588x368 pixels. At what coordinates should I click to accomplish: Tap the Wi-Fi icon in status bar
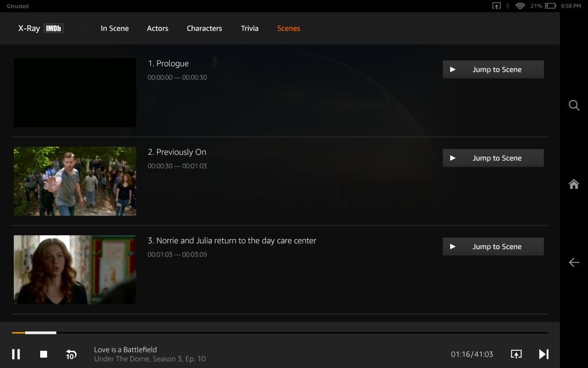coord(520,6)
